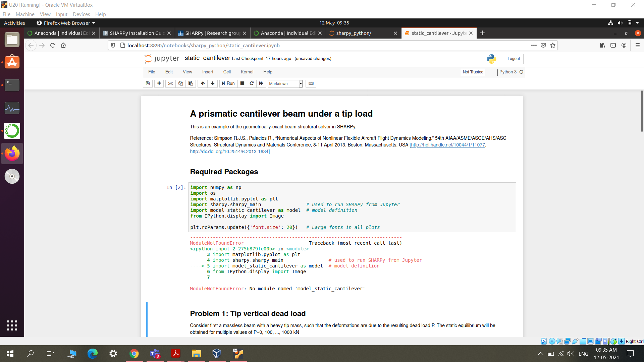
Task: Open the Insert menu
Action: [208, 72]
